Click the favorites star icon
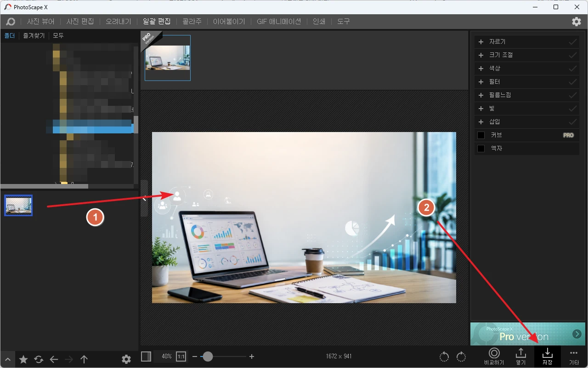The image size is (588, 368). point(23,359)
